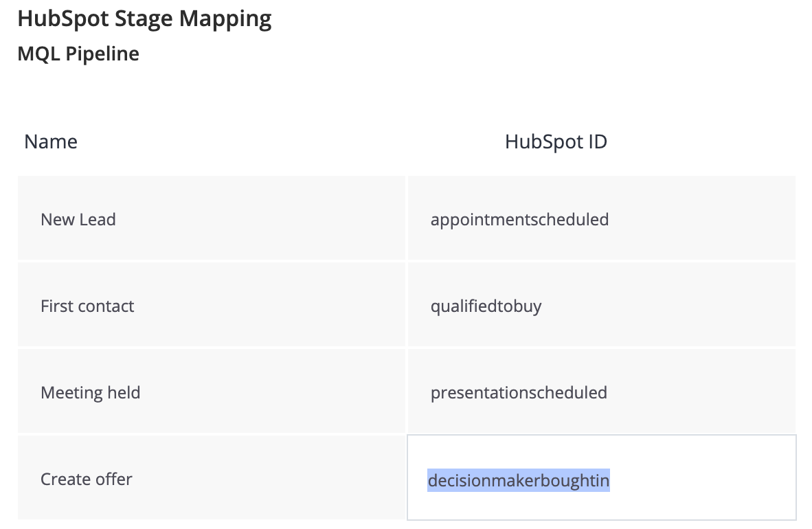Click the highlighted decisionmakerboughtin text
Viewport: 812px width, 529px height.
pyautogui.click(x=519, y=480)
